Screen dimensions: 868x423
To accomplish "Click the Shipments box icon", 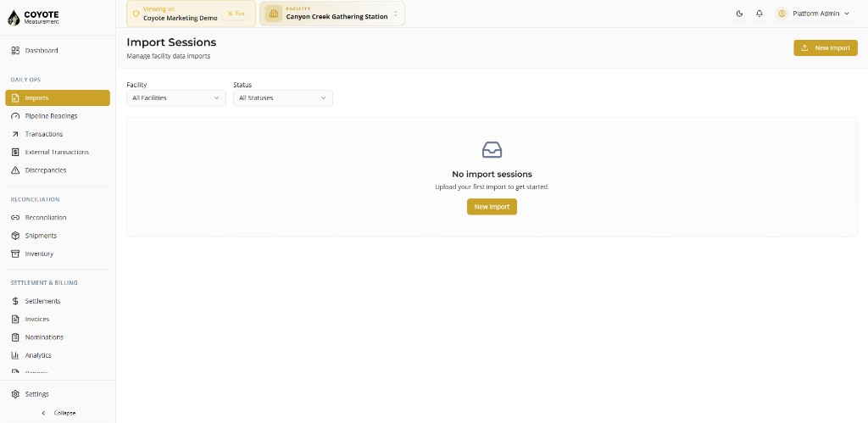I will (15, 236).
